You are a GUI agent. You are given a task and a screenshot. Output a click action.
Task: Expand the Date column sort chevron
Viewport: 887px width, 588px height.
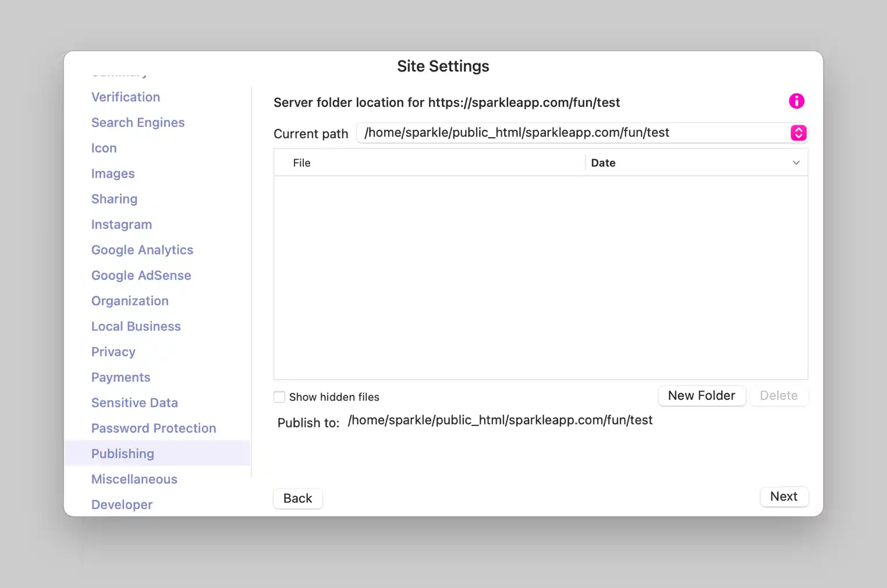[796, 163]
